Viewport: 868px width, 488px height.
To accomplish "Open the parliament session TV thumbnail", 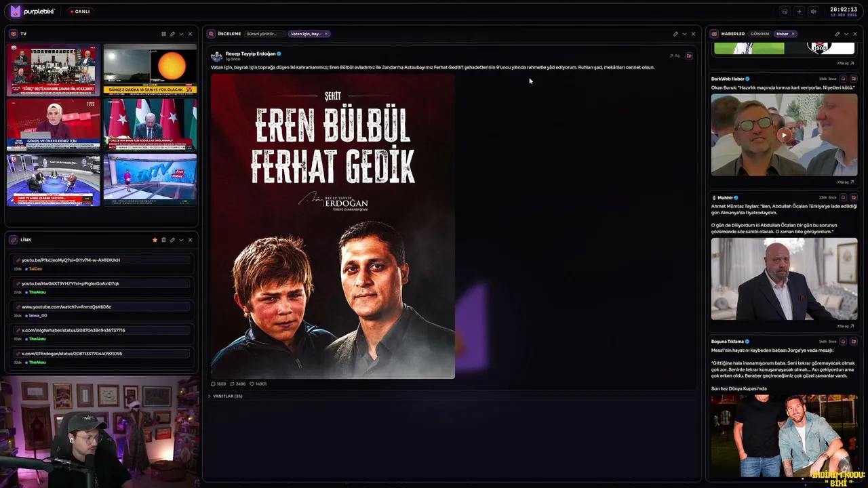I will coord(54,70).
